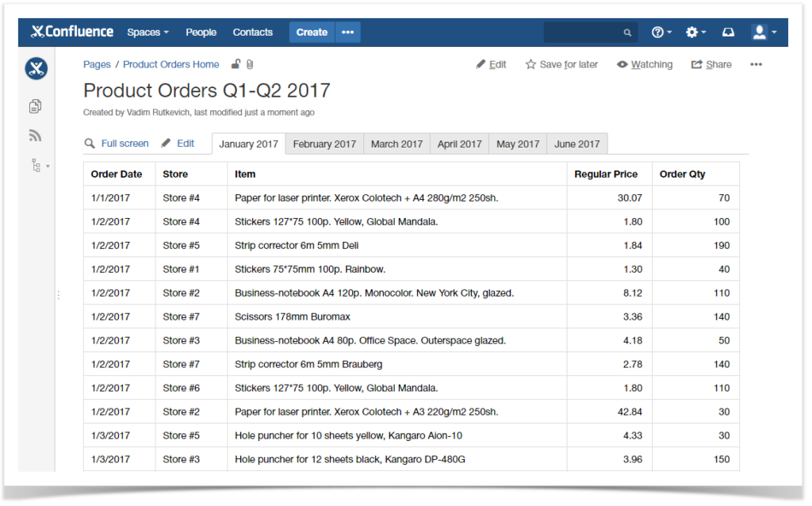Click the blue space logo at sidebar top
The height and width of the screenshot is (506, 812).
pos(36,69)
